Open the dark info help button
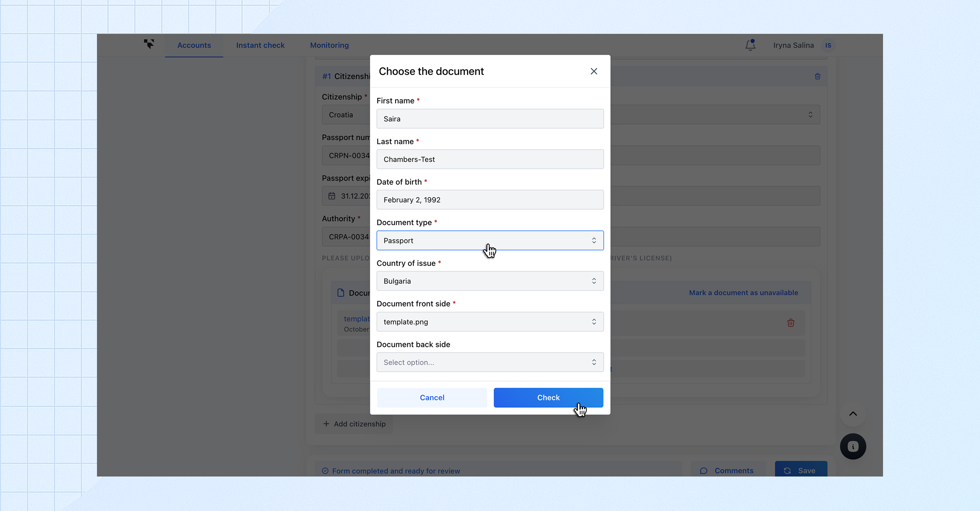Screen dimensions: 980x511 (x=852, y=446)
